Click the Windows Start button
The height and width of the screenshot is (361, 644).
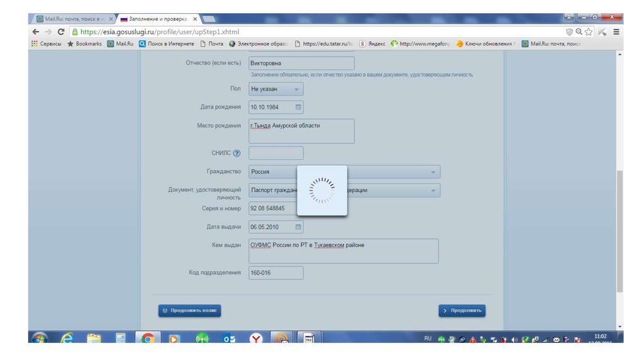tap(39, 339)
